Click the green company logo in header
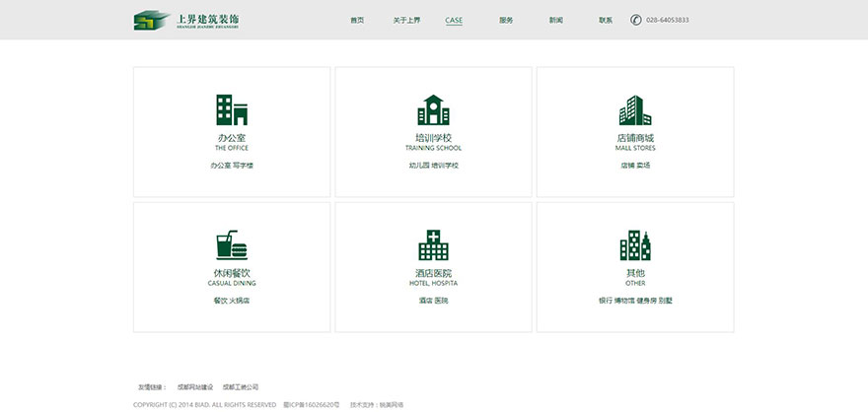868x412 pixels. point(152,20)
